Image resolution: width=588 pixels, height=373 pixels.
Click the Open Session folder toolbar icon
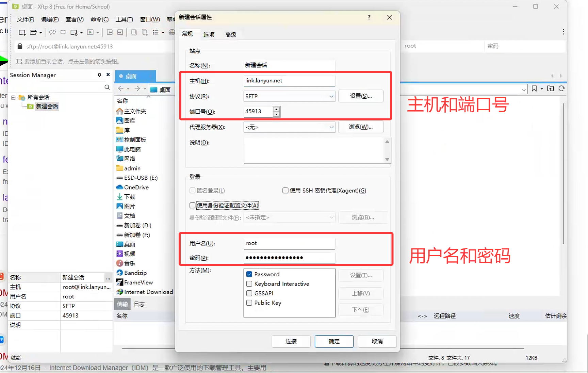pyautogui.click(x=33, y=32)
